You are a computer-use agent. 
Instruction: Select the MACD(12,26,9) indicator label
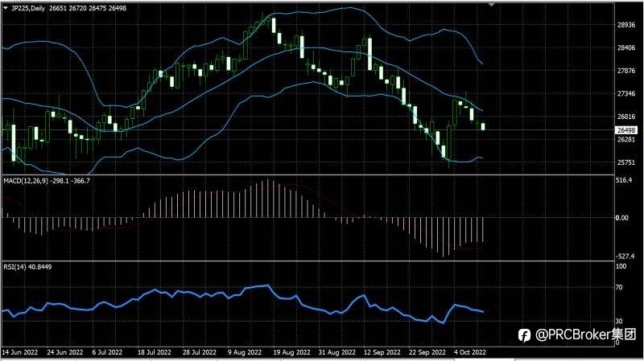point(47,180)
